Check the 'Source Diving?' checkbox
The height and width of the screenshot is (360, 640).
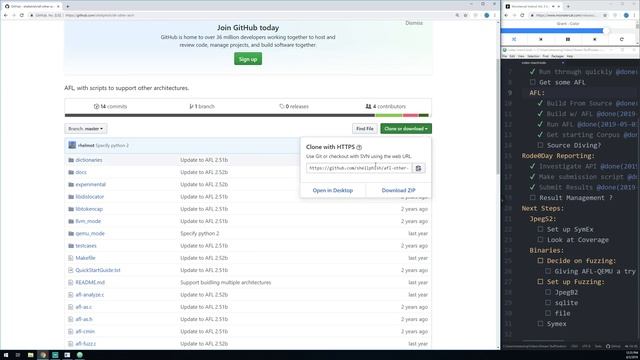pyautogui.click(x=540, y=145)
